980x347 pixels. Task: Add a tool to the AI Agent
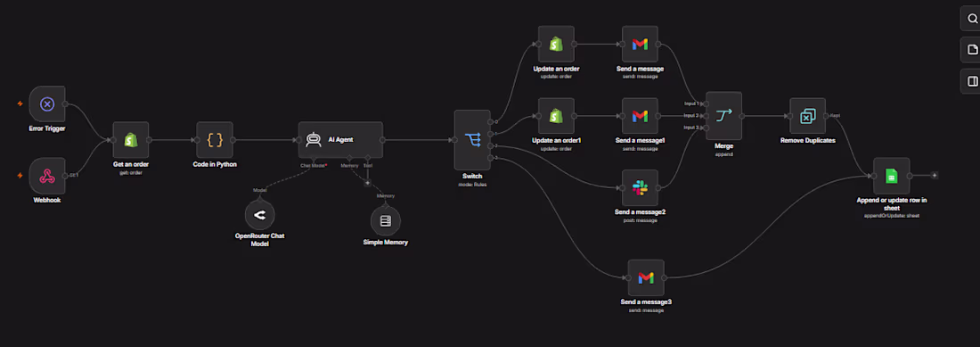coord(367,183)
